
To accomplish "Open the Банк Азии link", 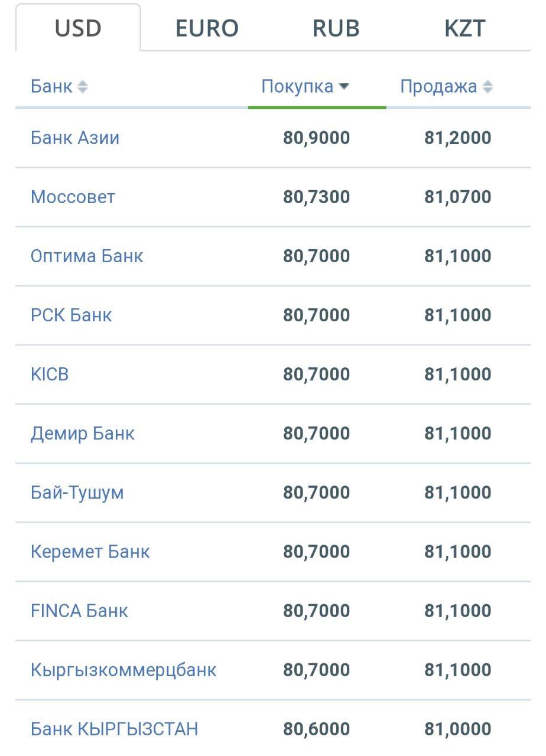I will point(75,138).
